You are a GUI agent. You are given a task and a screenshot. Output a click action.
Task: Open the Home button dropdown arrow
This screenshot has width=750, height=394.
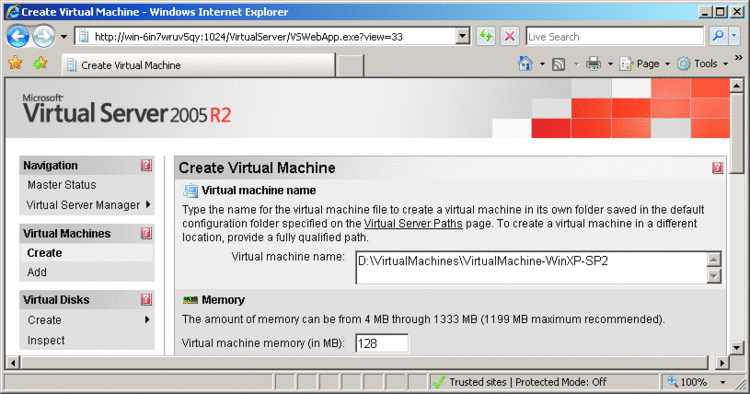pos(542,64)
